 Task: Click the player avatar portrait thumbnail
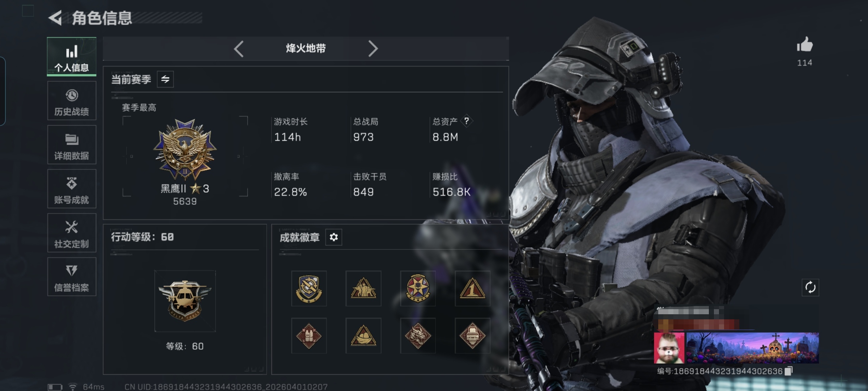click(x=669, y=348)
